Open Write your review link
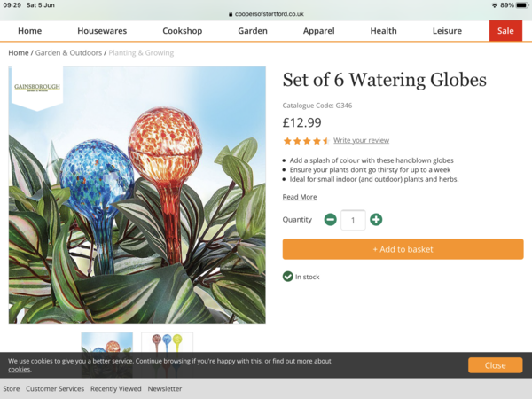Image resolution: width=532 pixels, height=399 pixels. click(x=361, y=141)
